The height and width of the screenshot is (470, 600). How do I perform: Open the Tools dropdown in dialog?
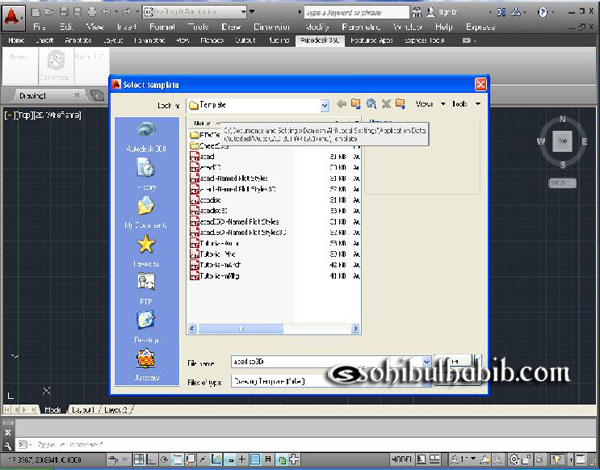pyautogui.click(x=466, y=104)
